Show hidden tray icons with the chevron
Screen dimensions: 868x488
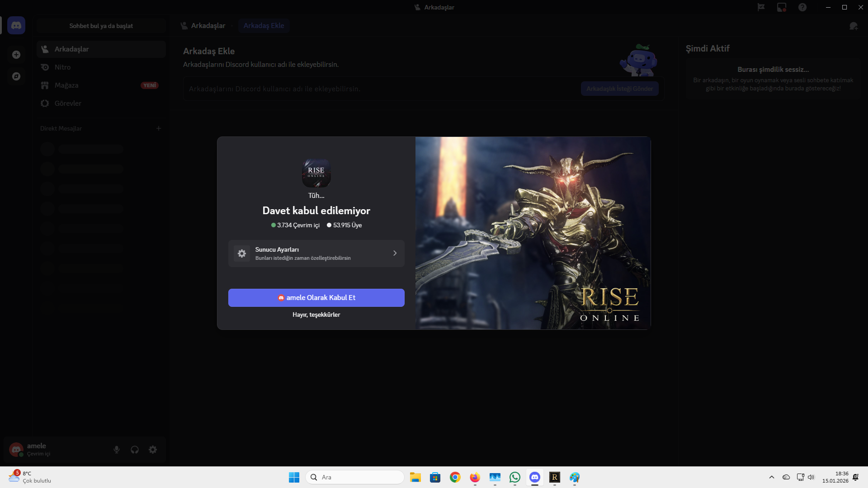tap(772, 477)
